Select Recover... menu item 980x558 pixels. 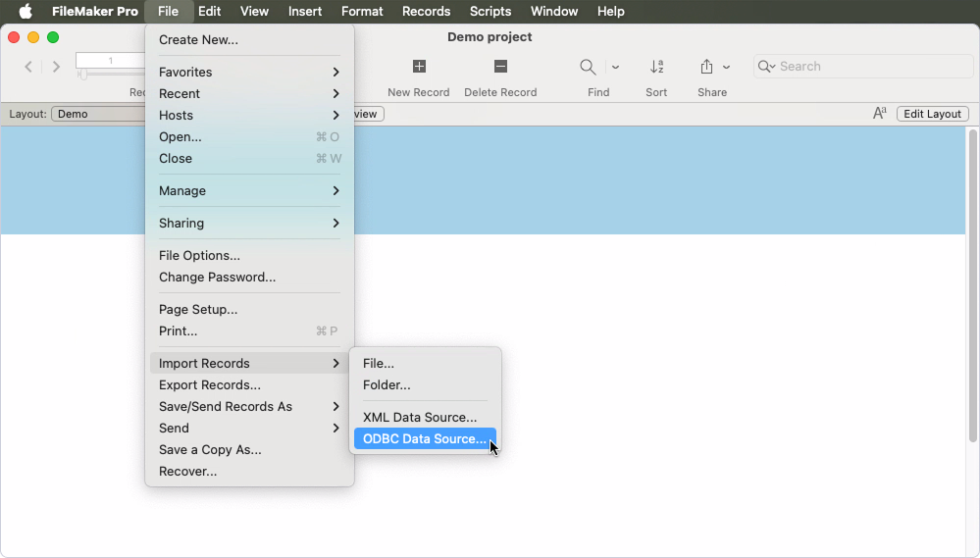click(x=249, y=471)
